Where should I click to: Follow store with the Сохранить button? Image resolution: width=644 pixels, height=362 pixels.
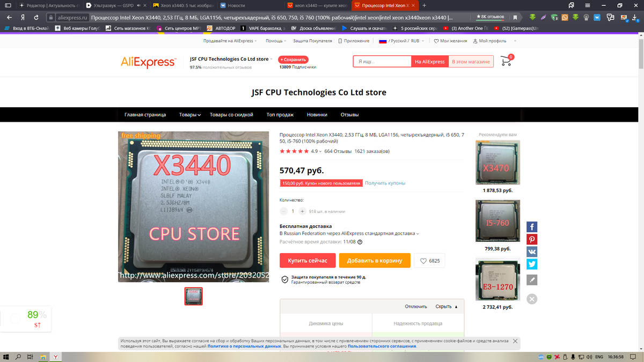293,60
